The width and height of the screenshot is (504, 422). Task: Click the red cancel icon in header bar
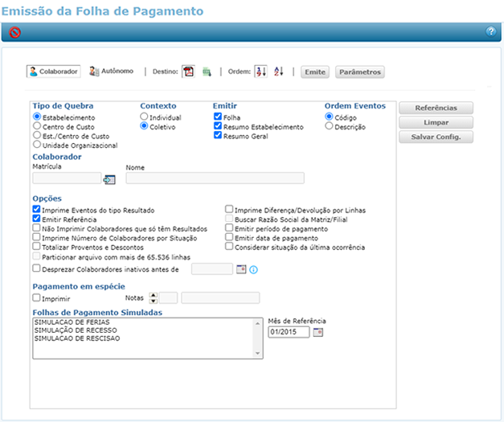pyautogui.click(x=15, y=32)
